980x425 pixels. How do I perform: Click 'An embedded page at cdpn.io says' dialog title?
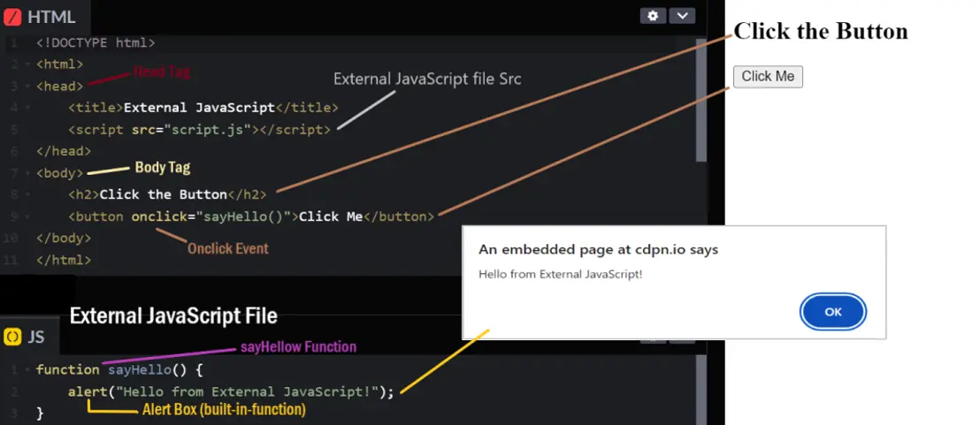598,250
